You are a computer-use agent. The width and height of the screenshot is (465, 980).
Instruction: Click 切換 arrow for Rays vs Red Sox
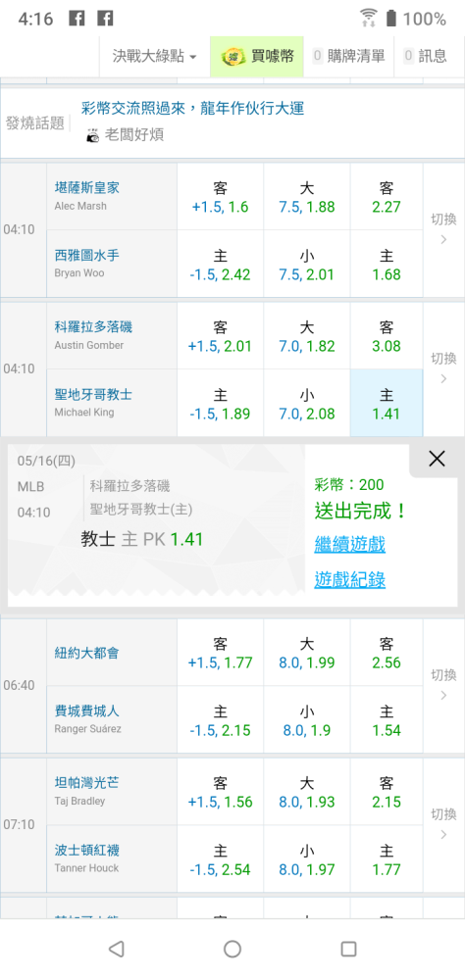click(443, 824)
